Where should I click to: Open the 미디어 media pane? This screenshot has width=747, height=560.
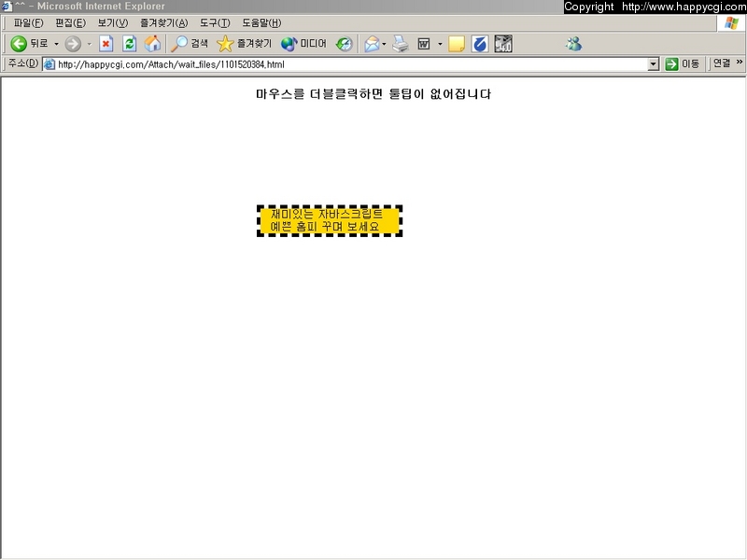303,44
